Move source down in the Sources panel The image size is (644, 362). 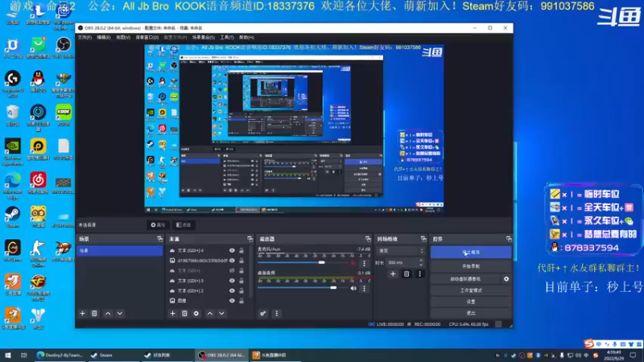(222, 314)
